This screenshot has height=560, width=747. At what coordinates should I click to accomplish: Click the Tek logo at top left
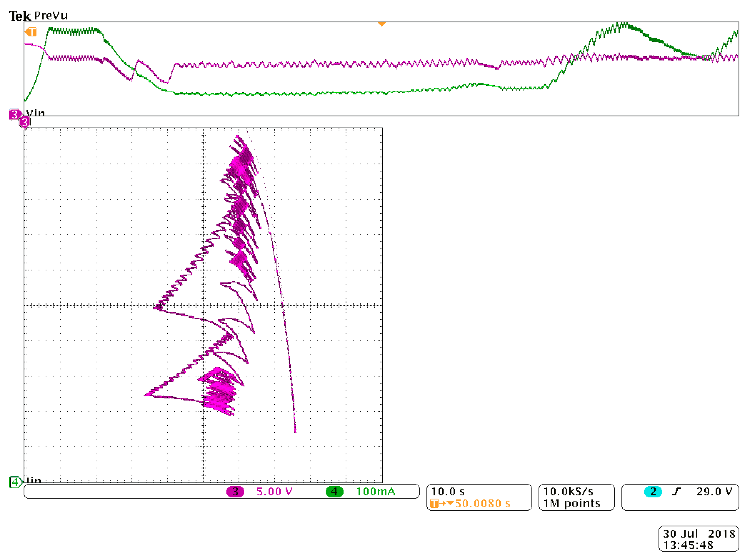point(20,16)
